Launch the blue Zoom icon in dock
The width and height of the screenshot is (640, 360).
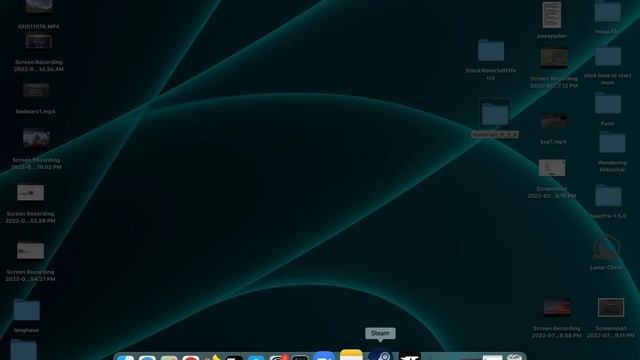click(324, 355)
